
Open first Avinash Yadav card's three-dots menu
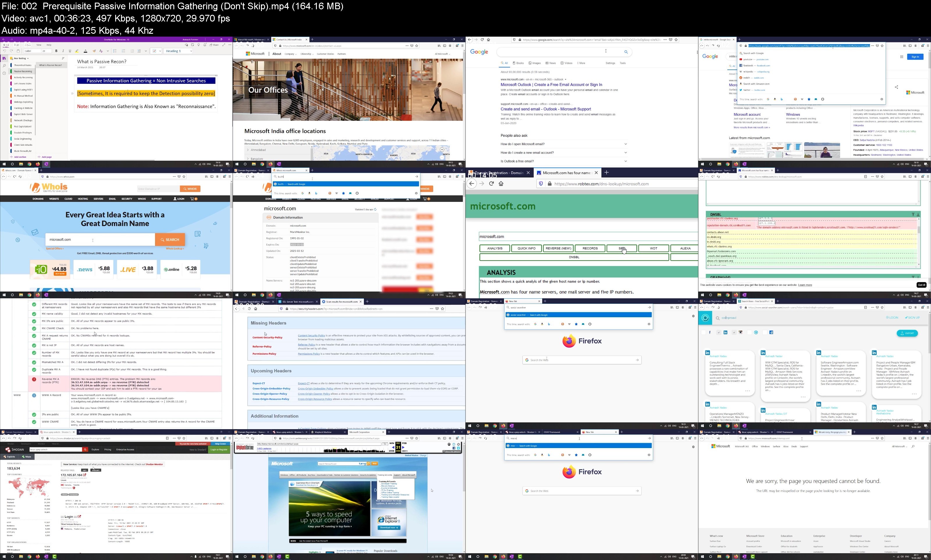click(747, 391)
